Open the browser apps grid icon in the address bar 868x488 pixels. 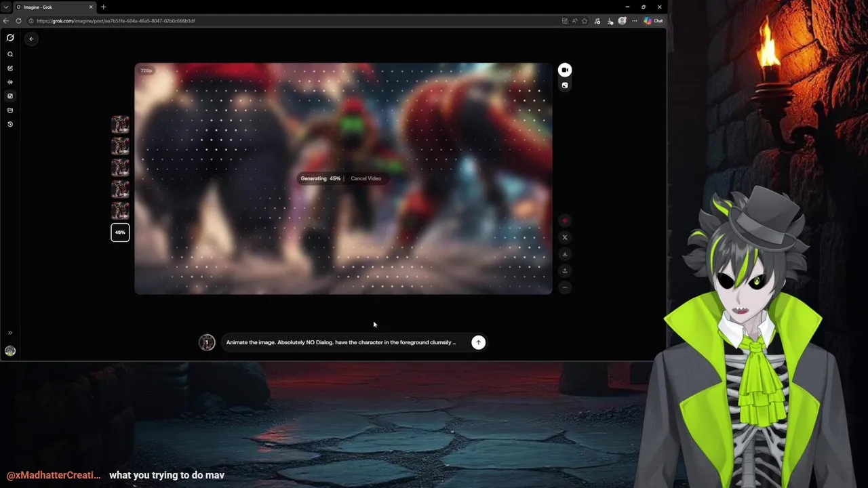(x=565, y=21)
